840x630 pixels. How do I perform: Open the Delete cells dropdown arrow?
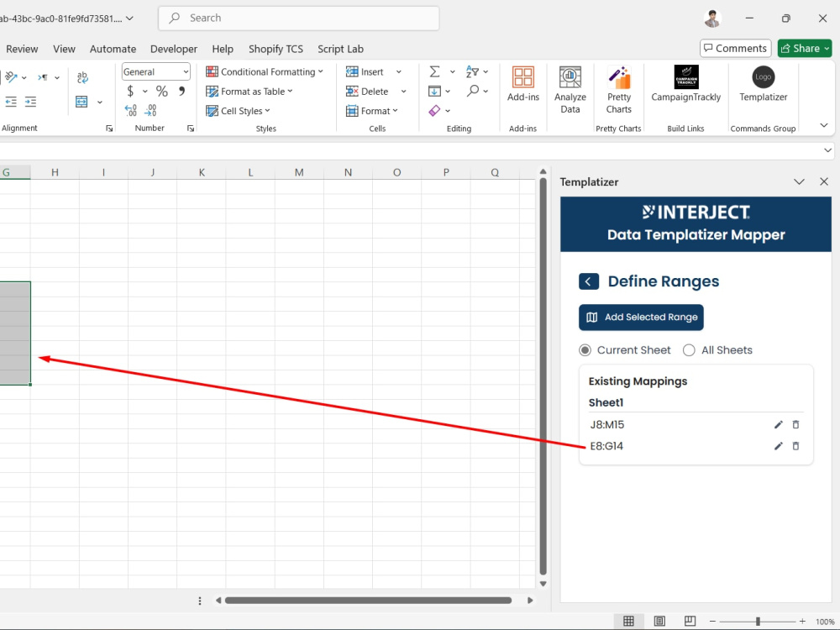point(403,92)
